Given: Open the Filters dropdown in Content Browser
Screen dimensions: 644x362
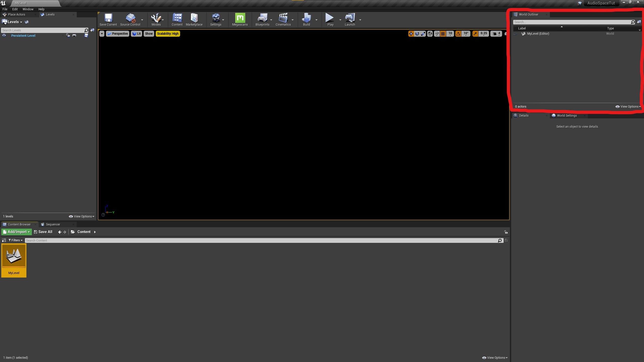Looking at the screenshot, I should 16,240.
